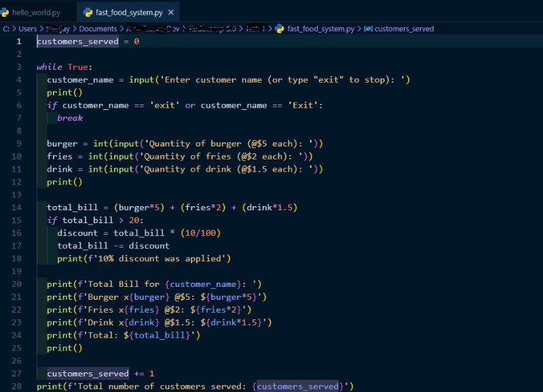Screen dimensions: 543x392
Task: Click print() call on line 12
Action: 64,182
